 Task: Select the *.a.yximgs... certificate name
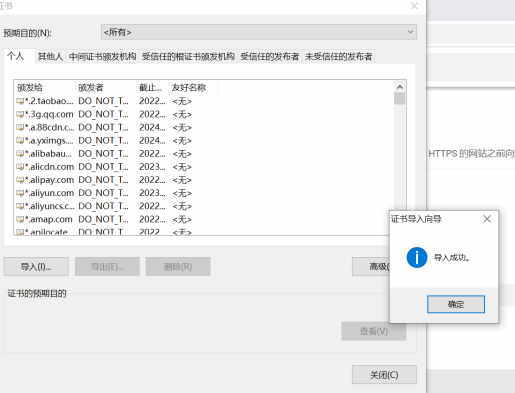(49, 140)
